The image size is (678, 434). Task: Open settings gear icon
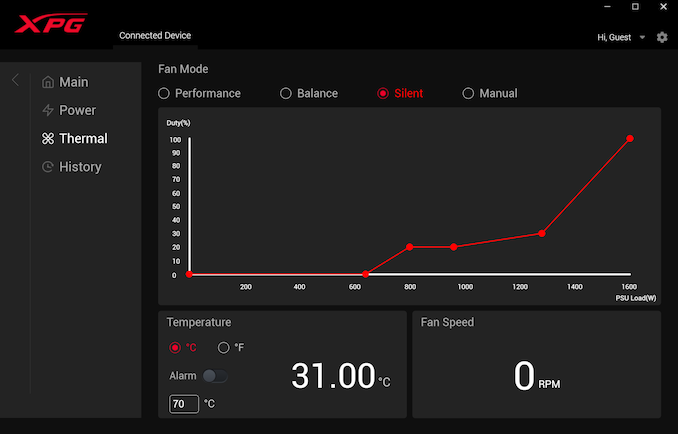(662, 37)
